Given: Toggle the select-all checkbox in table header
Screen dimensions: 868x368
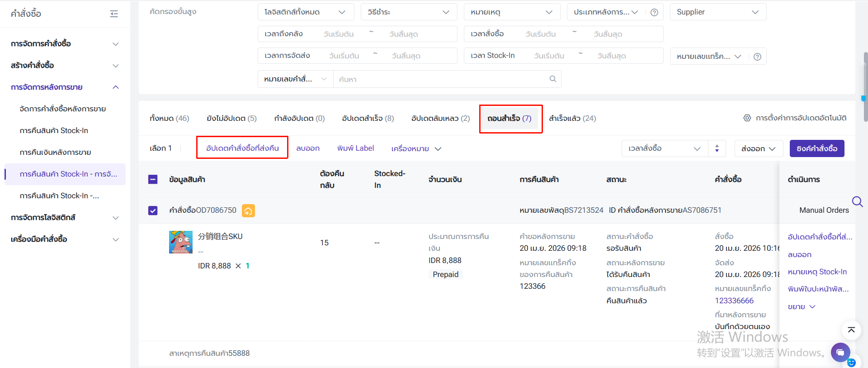Looking at the screenshot, I should pyautogui.click(x=153, y=180).
